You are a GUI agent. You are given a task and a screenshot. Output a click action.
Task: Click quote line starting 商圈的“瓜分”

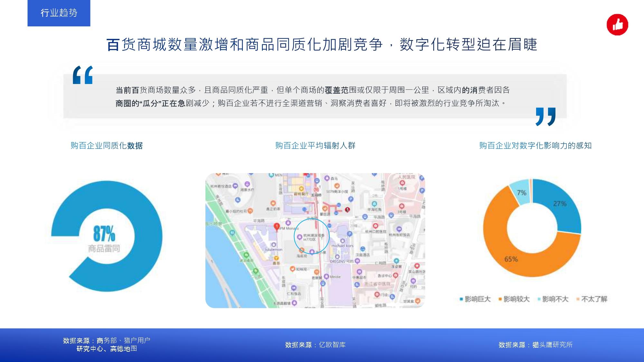(311, 103)
